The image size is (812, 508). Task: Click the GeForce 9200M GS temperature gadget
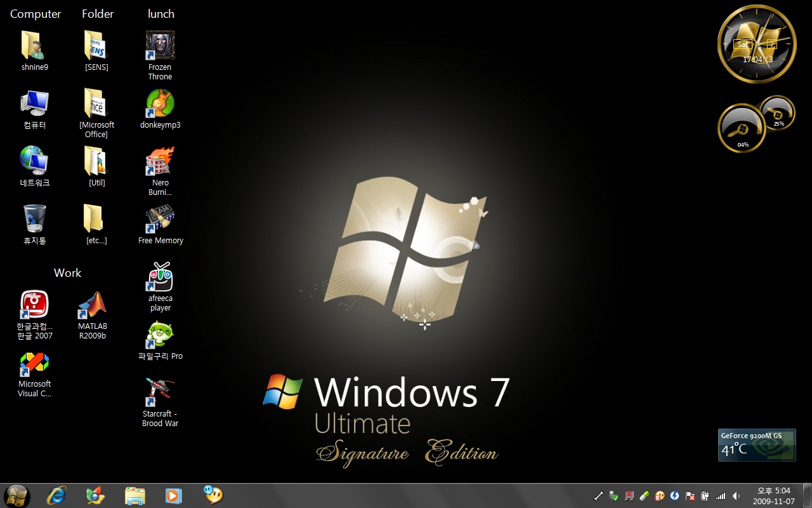coord(757,445)
